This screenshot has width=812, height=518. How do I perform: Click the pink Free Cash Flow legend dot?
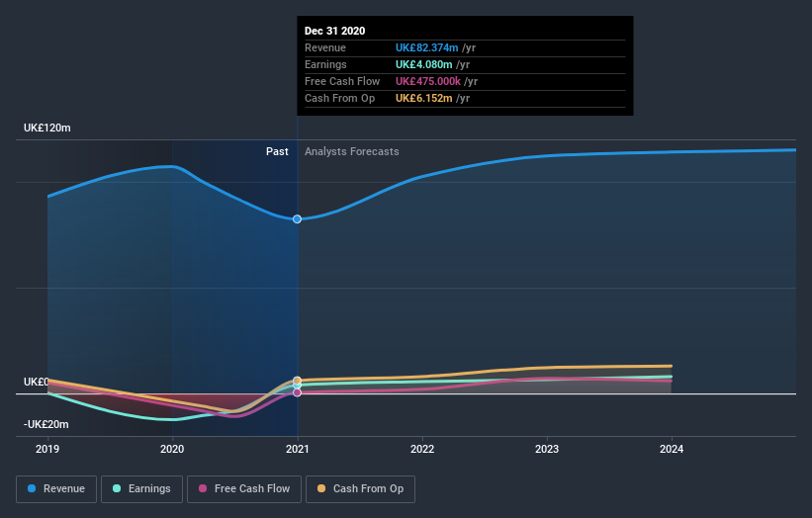click(x=203, y=488)
